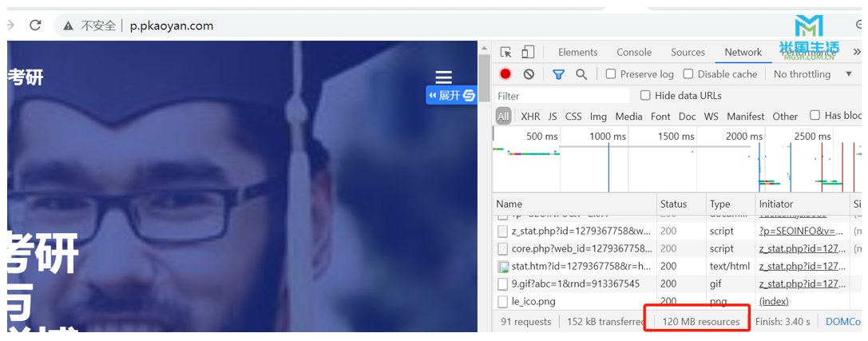Clear the network log
The width and height of the screenshot is (868, 341).
pyautogui.click(x=529, y=73)
